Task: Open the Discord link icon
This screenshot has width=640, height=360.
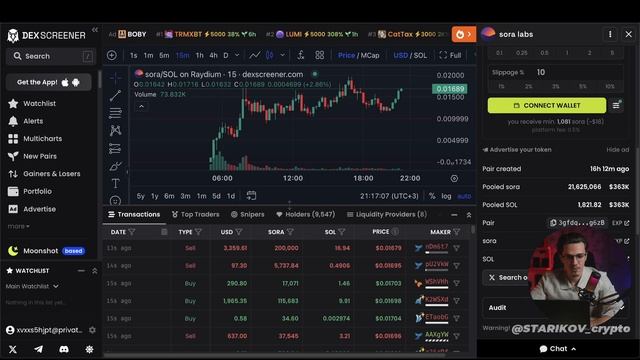Action: pos(64,349)
